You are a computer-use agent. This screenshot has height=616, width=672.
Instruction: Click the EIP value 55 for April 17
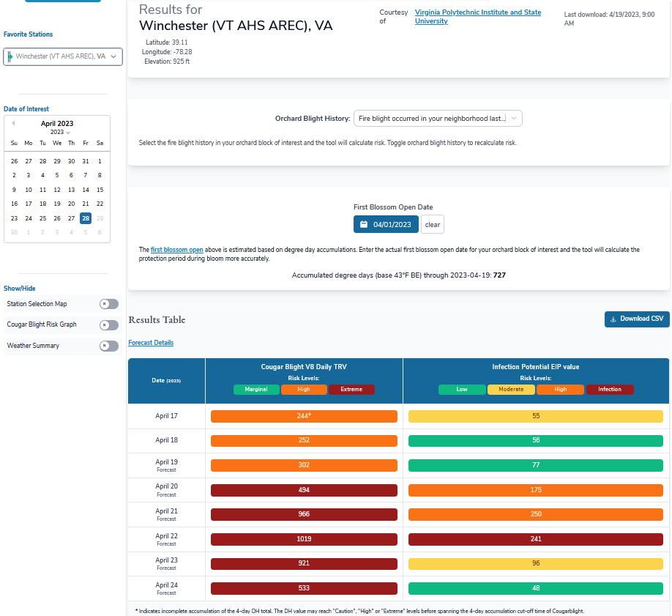(536, 416)
